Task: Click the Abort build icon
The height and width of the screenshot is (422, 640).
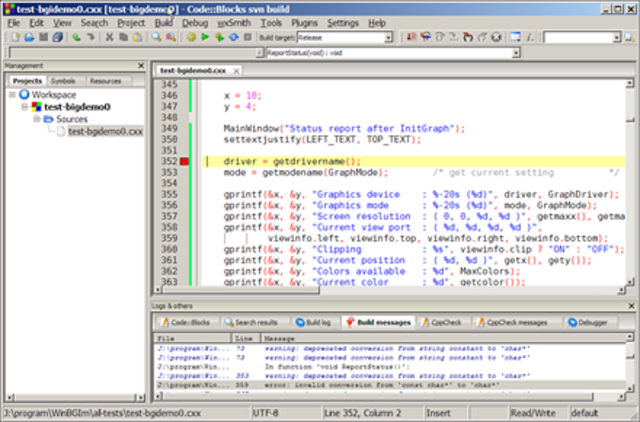Action: pos(247,37)
